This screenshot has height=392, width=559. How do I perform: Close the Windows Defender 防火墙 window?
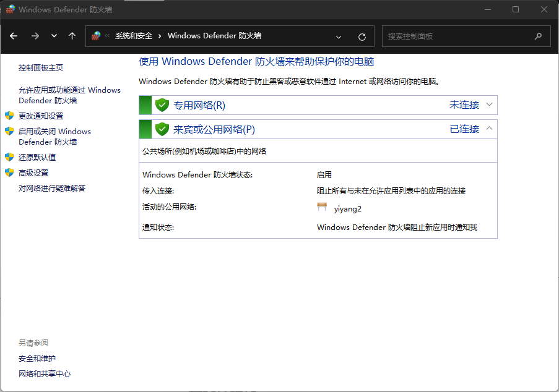click(544, 9)
